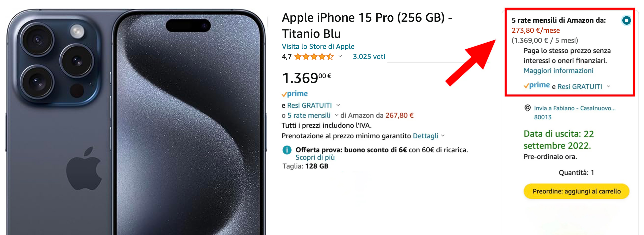Click the blue info icon beside Offerta prova
Image resolution: width=644 pixels, height=235 pixels.
tap(287, 150)
